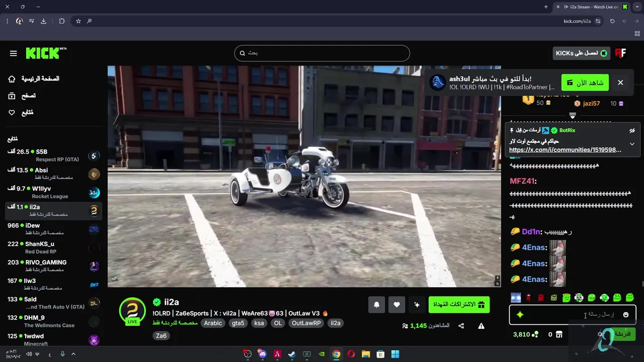Click the ii2a channel avatar with LIVE badge
Screen dimensions: 644x362
(132, 311)
